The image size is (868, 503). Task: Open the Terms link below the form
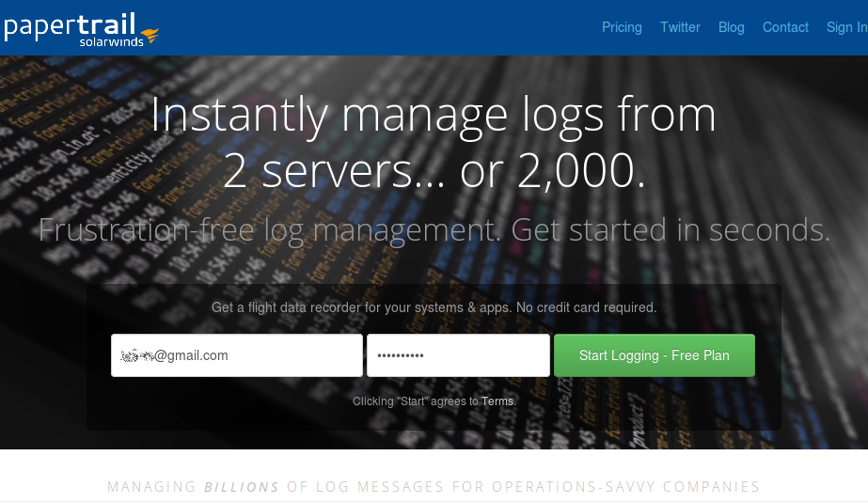pyautogui.click(x=497, y=401)
